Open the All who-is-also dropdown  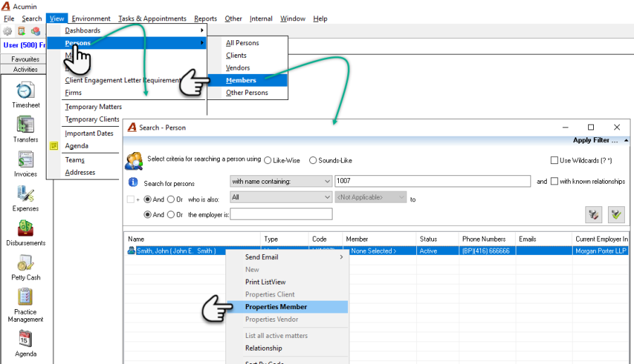(x=280, y=197)
